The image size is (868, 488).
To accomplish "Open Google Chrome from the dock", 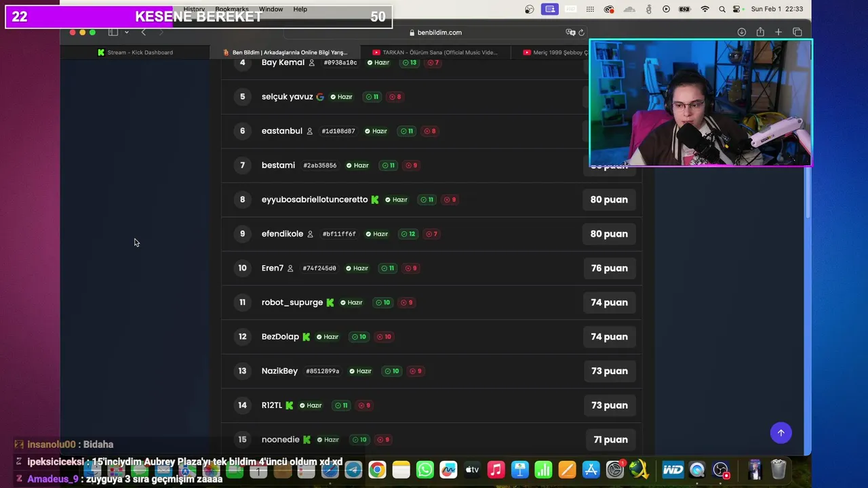I will pyautogui.click(x=377, y=470).
